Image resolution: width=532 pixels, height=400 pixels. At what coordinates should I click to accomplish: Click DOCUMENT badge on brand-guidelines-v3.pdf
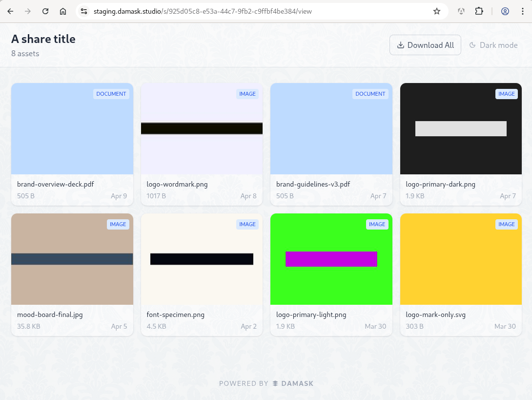click(x=370, y=94)
